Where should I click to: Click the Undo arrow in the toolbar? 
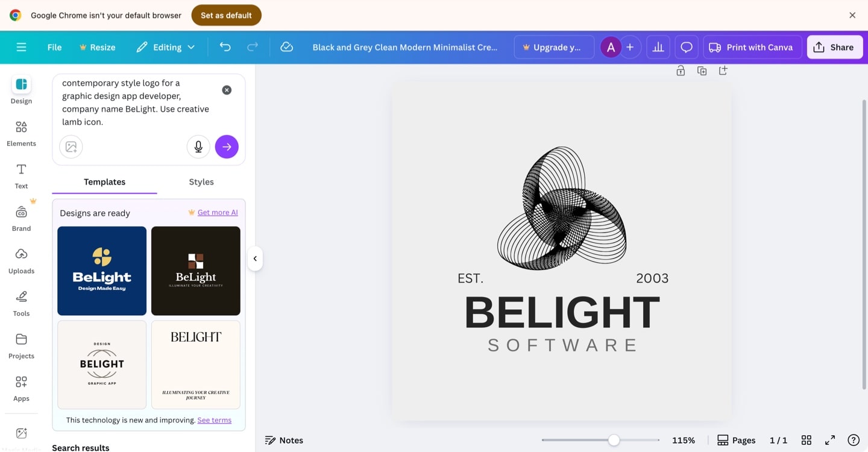[225, 46]
